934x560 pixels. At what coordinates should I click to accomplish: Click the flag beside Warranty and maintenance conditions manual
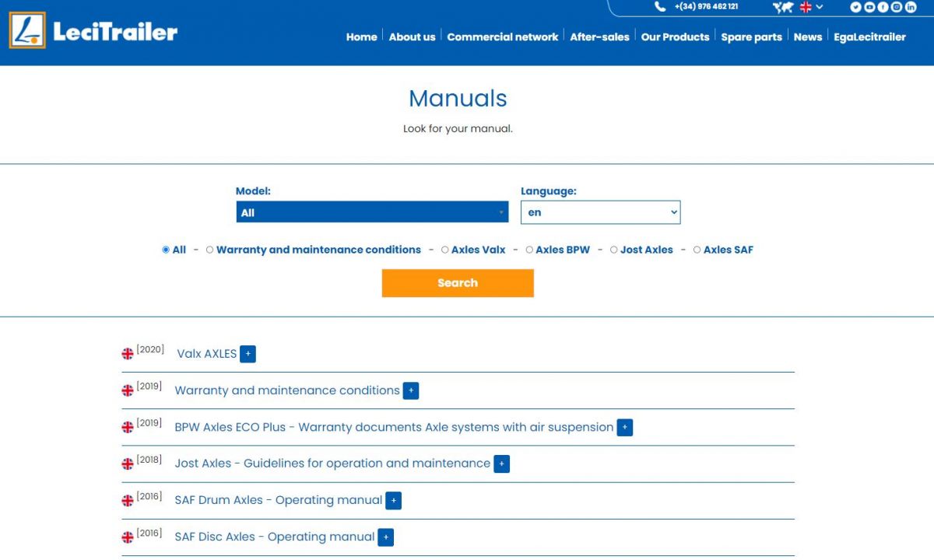(x=128, y=390)
